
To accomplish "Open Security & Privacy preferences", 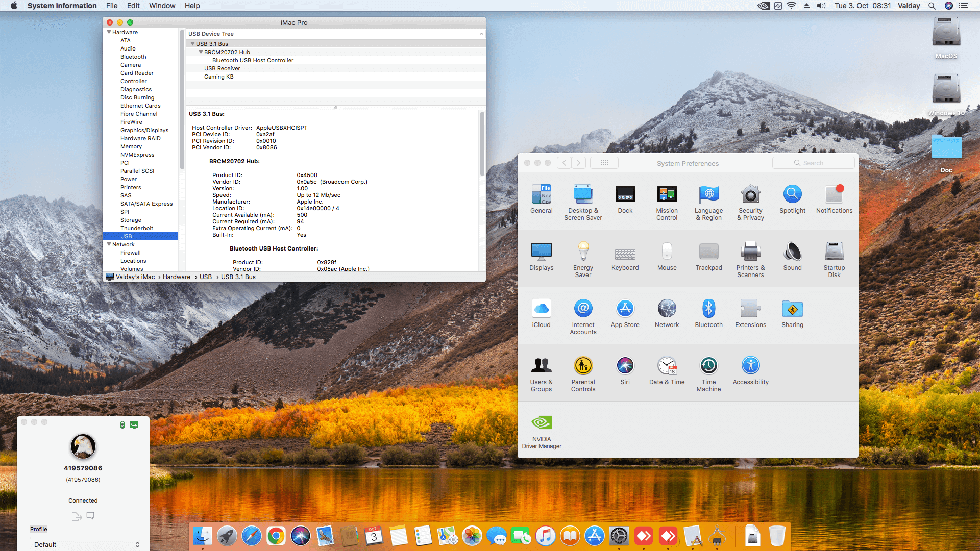I will click(750, 203).
